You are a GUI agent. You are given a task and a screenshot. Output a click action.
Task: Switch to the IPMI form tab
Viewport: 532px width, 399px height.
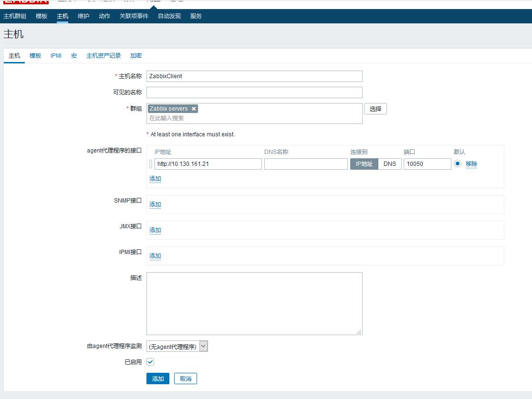point(56,56)
